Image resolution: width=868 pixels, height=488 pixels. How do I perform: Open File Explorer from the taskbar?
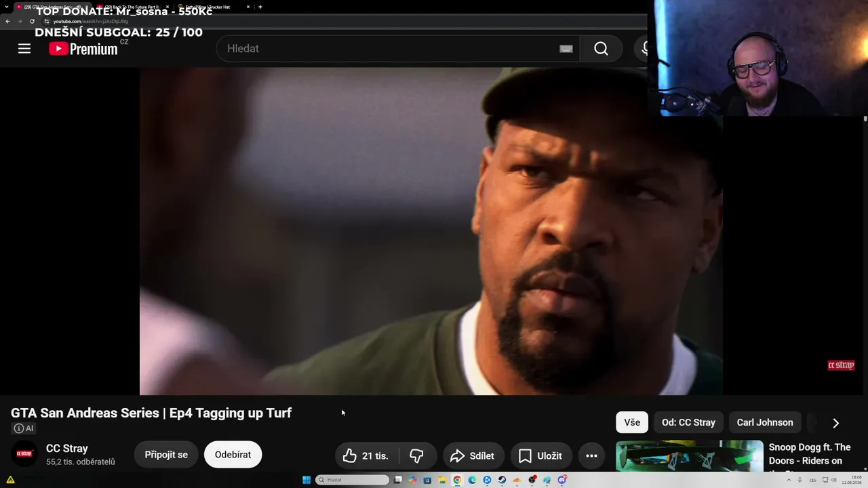coord(442,480)
